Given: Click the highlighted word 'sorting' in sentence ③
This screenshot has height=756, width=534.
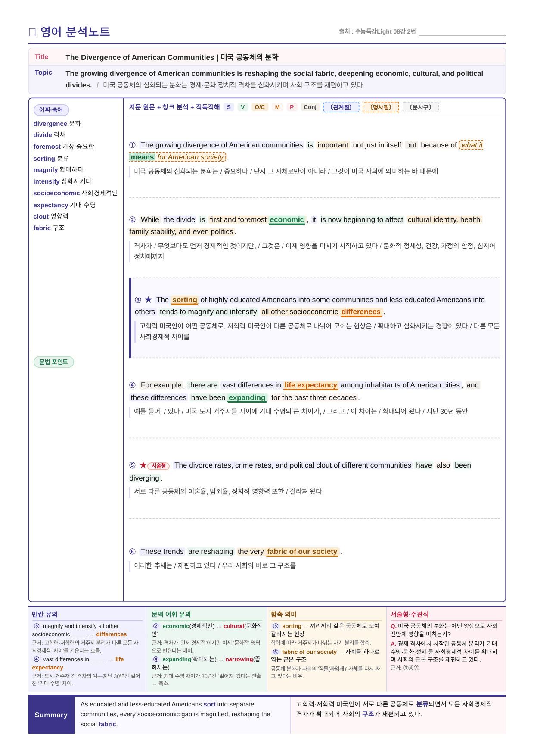Looking at the screenshot, I should pos(185,300).
